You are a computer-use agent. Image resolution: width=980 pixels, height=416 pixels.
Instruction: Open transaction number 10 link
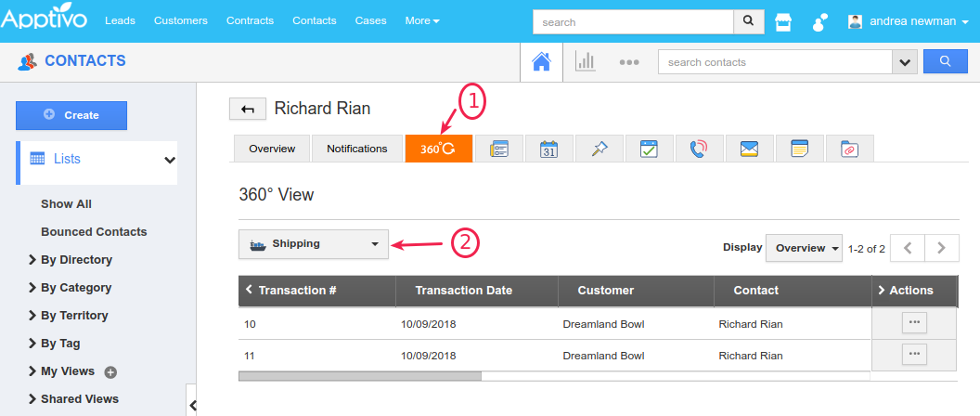point(249,324)
